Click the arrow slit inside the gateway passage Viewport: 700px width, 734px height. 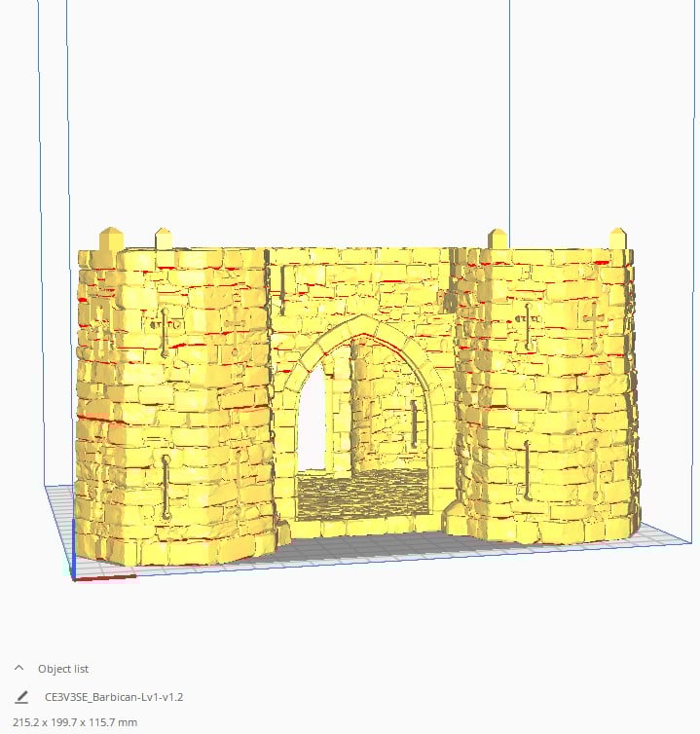pyautogui.click(x=415, y=423)
